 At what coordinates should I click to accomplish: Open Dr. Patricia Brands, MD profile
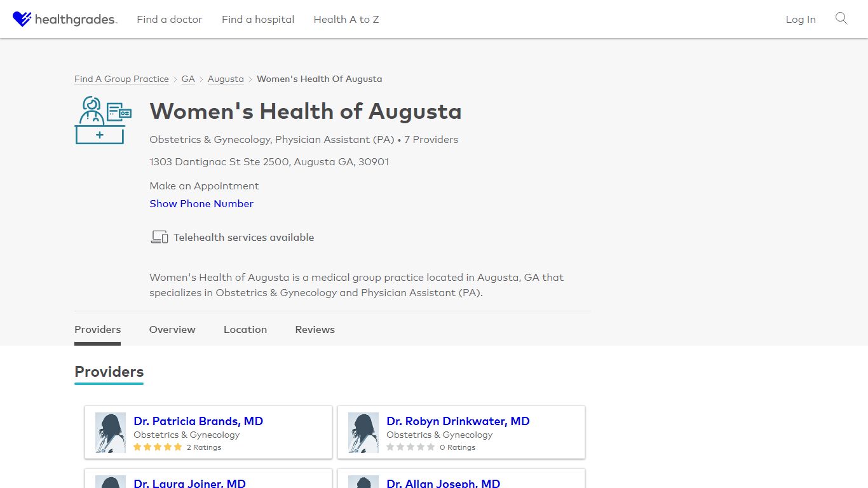pos(198,421)
